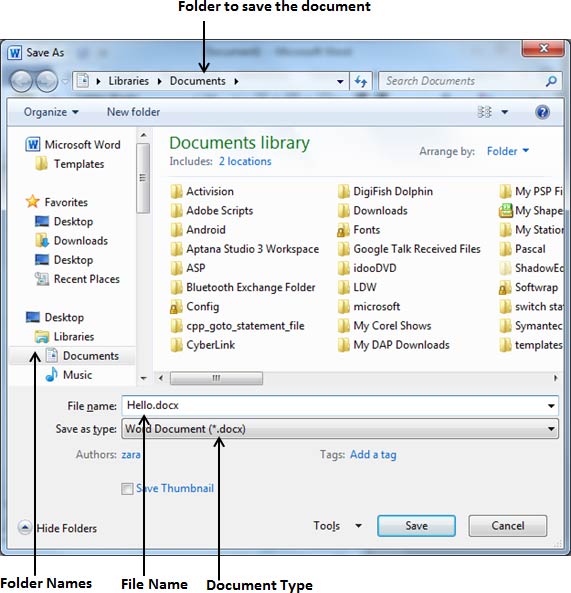Select the locked Config folder

point(194,307)
